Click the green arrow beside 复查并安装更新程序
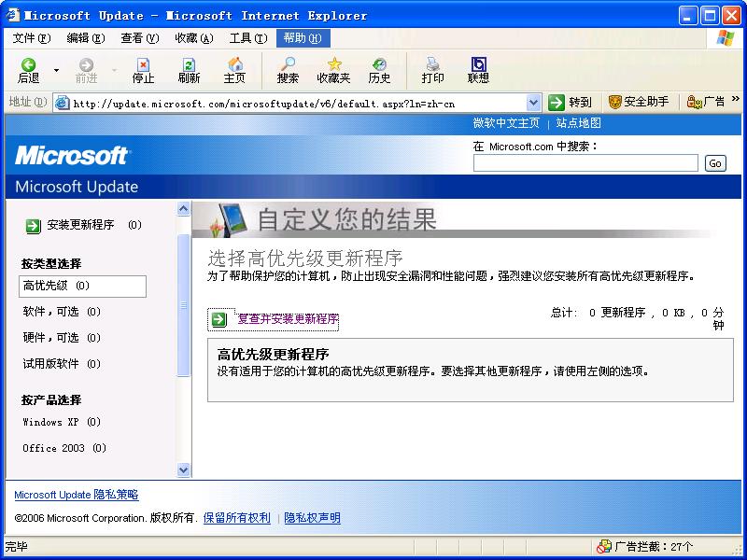The width and height of the screenshot is (747, 560). (x=219, y=319)
